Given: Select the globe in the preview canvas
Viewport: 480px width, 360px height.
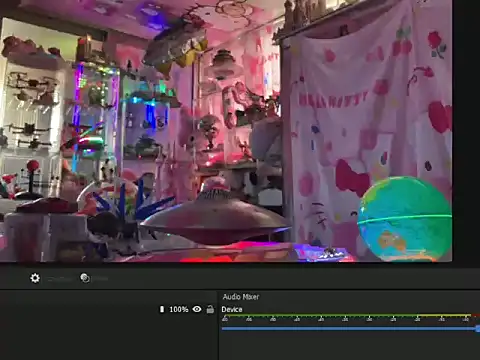Looking at the screenshot, I should click(x=405, y=219).
